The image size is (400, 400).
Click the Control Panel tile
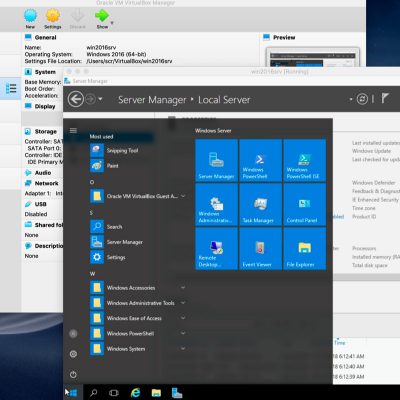tap(305, 205)
